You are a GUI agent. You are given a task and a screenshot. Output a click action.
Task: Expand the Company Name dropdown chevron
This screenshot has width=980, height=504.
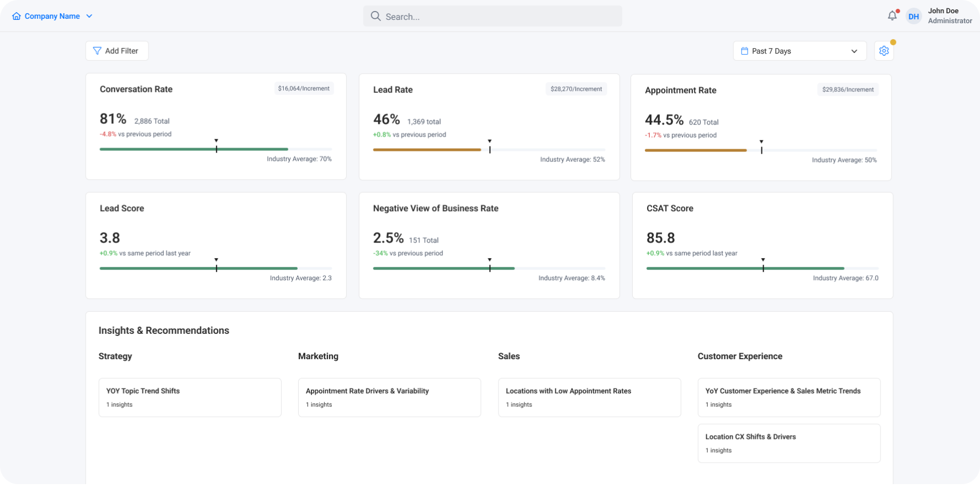pos(89,17)
